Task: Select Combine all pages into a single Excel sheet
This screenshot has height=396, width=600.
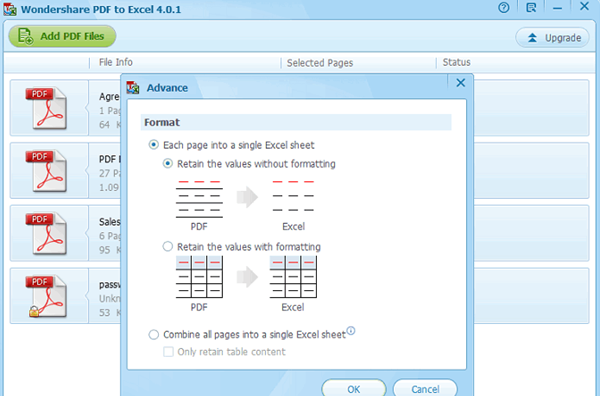Action: pyautogui.click(x=153, y=335)
